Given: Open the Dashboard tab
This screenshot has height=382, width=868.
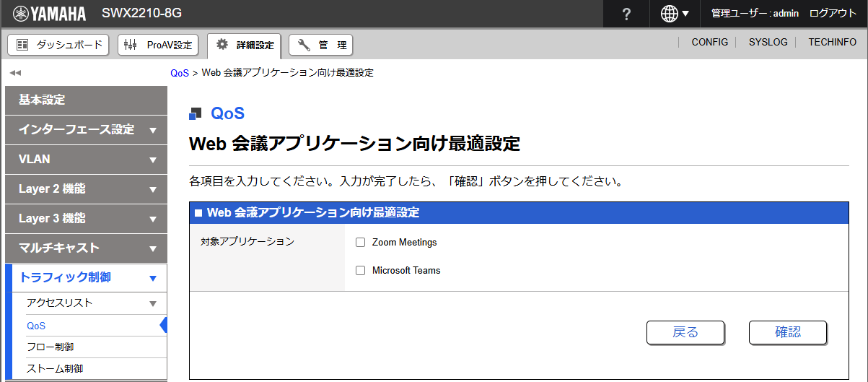Looking at the screenshot, I should click(58, 45).
